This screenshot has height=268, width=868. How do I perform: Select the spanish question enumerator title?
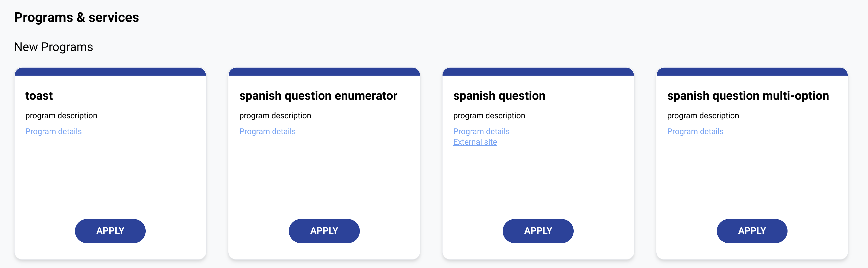click(x=318, y=95)
